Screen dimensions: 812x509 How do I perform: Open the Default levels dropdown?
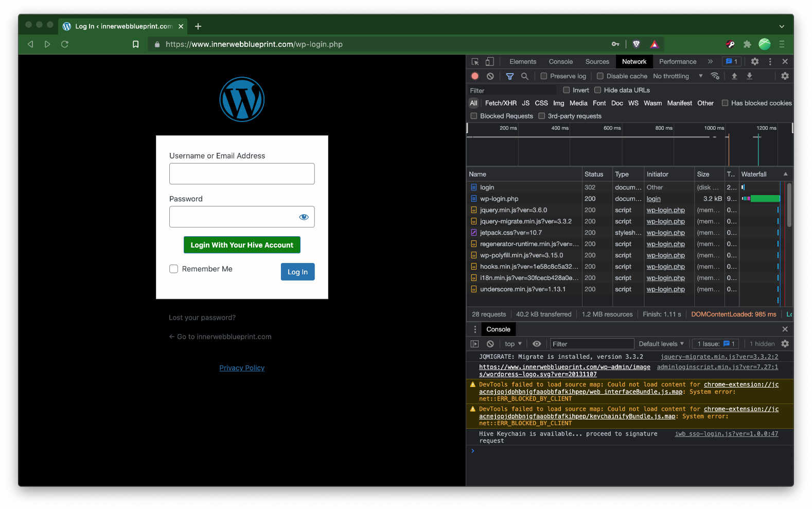[661, 344]
